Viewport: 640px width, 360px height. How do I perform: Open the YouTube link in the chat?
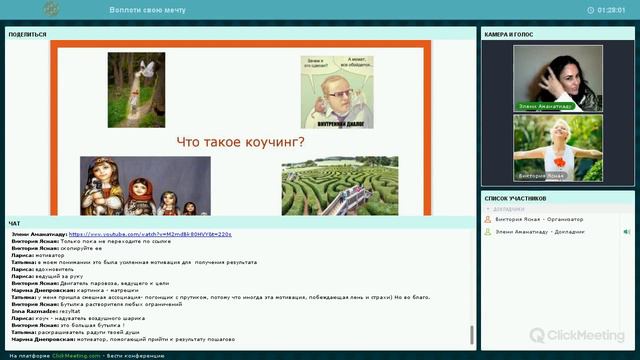(150, 234)
